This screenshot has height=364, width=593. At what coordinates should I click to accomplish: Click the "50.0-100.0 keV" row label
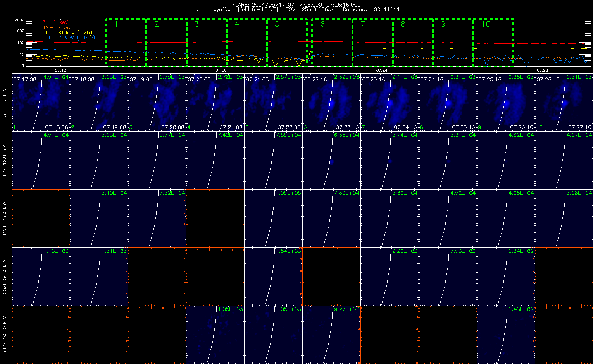pyautogui.click(x=5, y=335)
